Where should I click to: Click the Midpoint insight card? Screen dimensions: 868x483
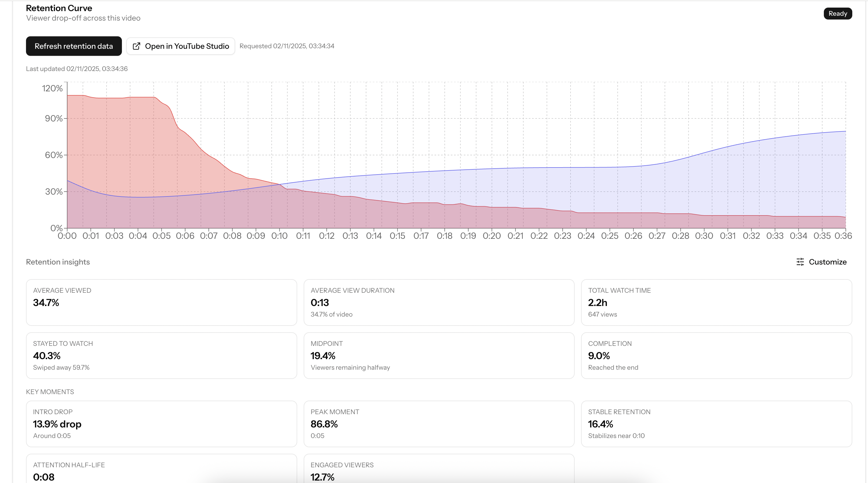pos(439,355)
